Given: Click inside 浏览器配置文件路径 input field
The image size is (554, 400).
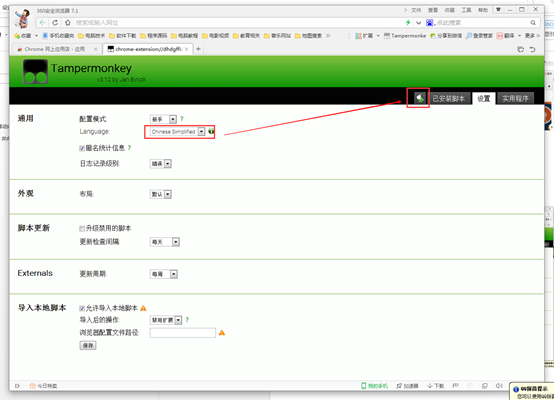Looking at the screenshot, I should tap(183, 333).
